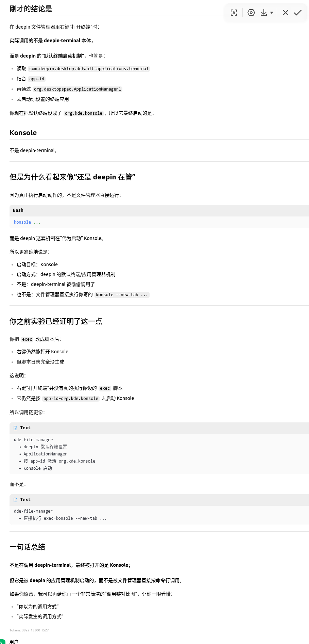Click the download save icon
The height and width of the screenshot is (644, 309).
point(264,13)
